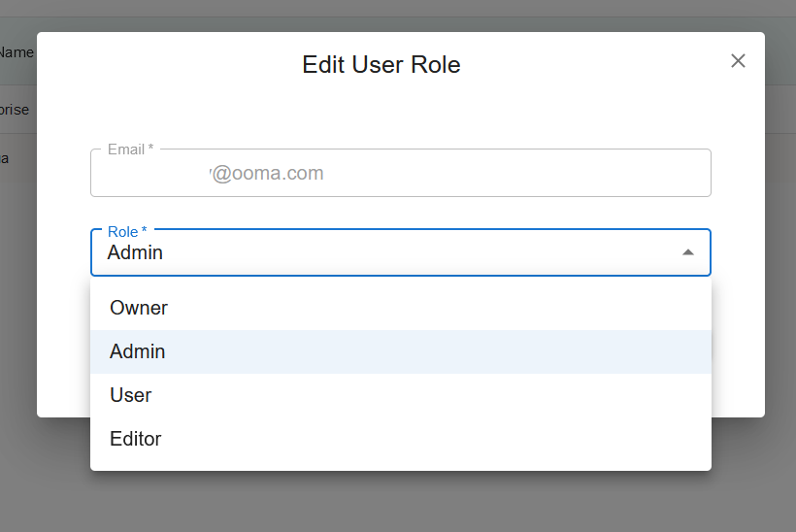Click the Role combo box showing Admin
Screen dimensions: 796x532
click(388, 252)
